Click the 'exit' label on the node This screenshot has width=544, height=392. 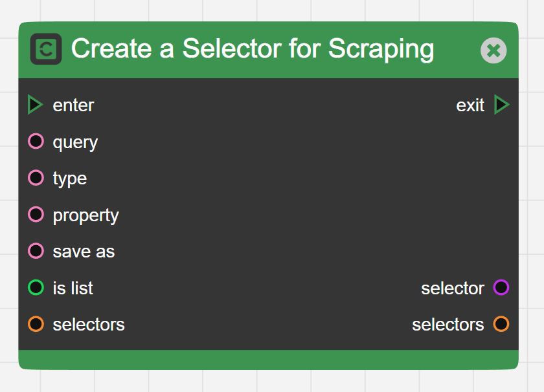pos(470,105)
